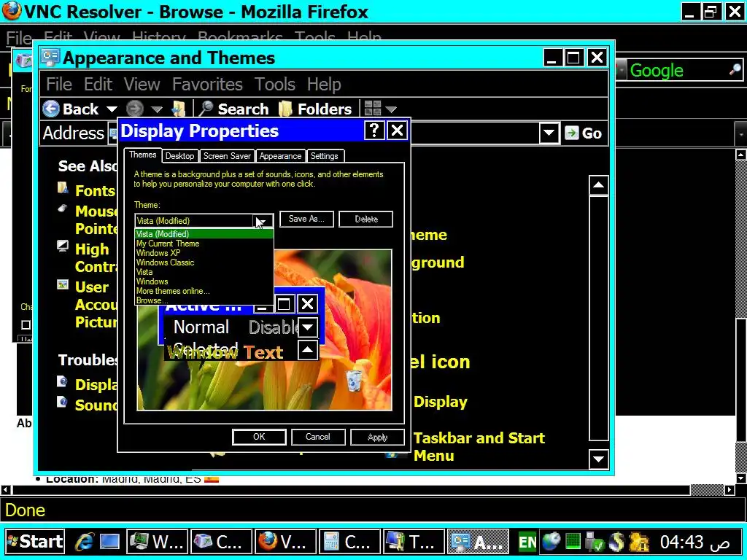Click the Recycle Bin icon in theme preview

[x=354, y=381]
